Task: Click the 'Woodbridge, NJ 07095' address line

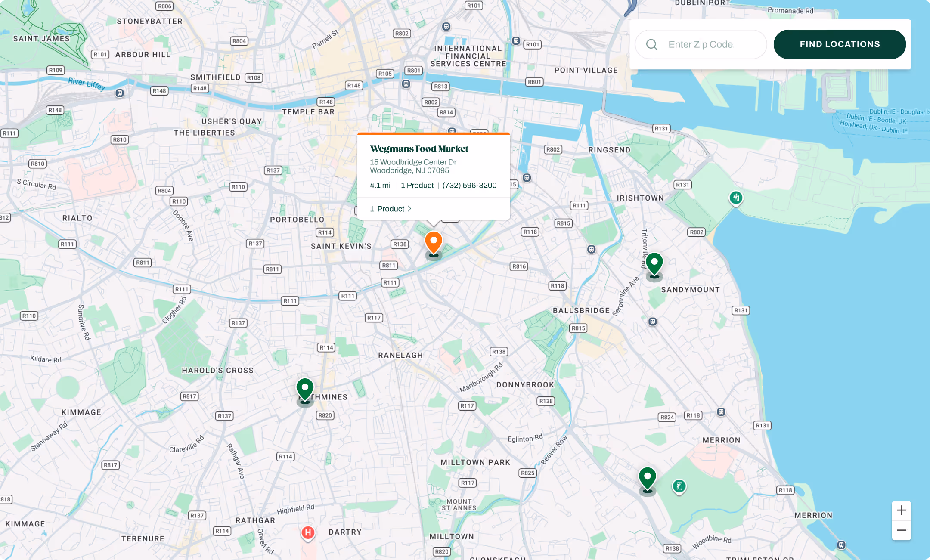Action: (409, 170)
